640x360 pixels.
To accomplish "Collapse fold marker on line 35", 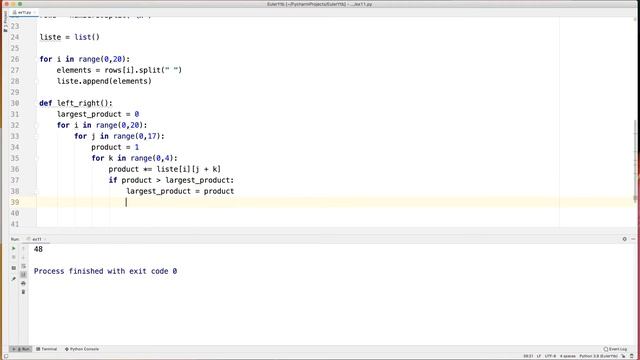I will point(36,158).
